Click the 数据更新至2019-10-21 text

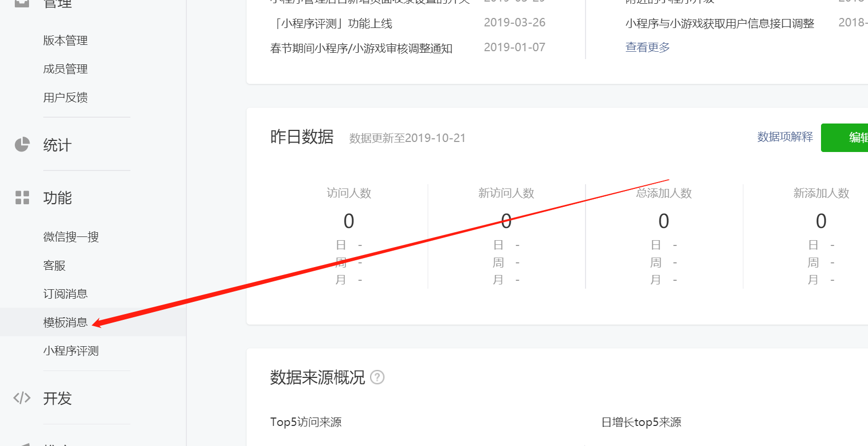coord(407,138)
